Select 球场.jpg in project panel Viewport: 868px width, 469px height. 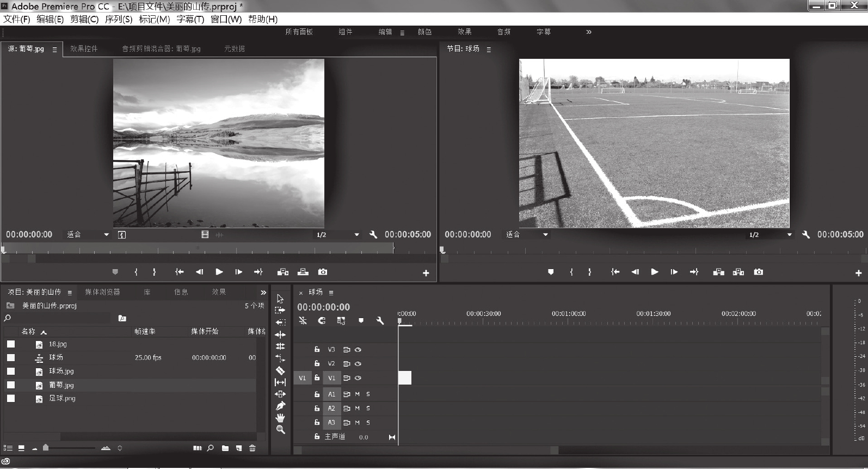click(x=61, y=371)
